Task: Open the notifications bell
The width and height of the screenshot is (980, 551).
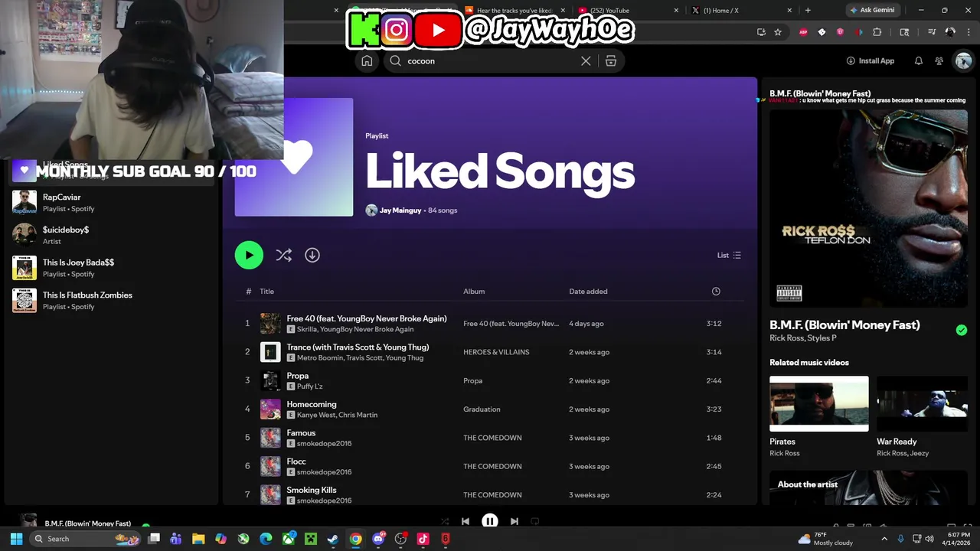Action: tap(918, 60)
